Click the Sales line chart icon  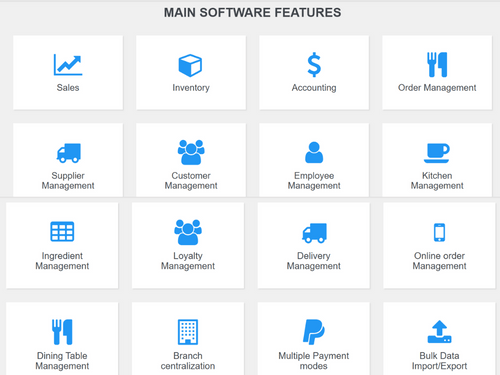click(x=68, y=65)
